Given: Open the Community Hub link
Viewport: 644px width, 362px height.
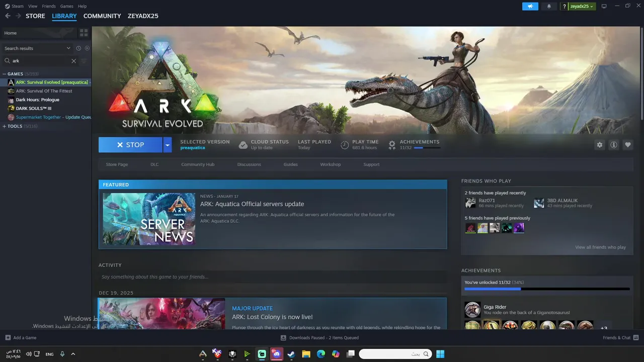Looking at the screenshot, I should [x=198, y=164].
